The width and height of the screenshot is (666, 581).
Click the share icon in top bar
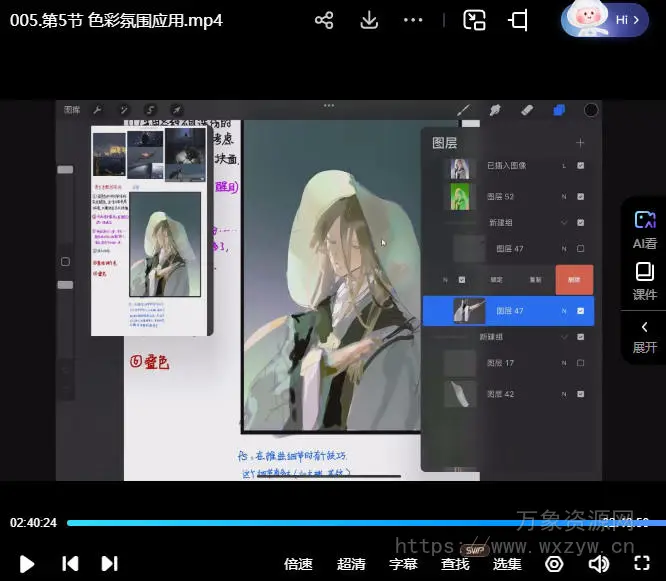click(323, 20)
